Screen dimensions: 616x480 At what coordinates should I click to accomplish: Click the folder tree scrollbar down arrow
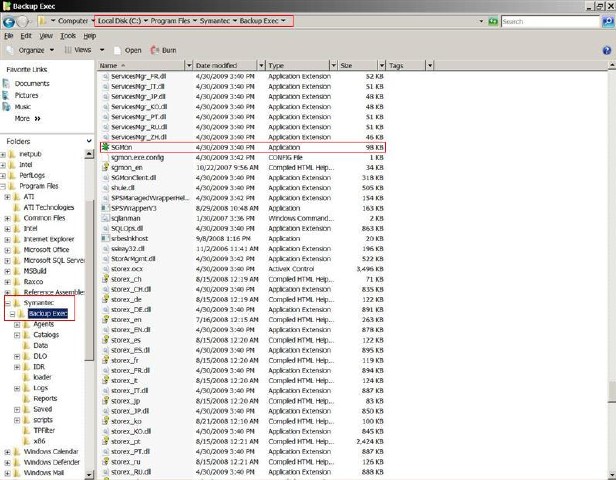coord(89,475)
